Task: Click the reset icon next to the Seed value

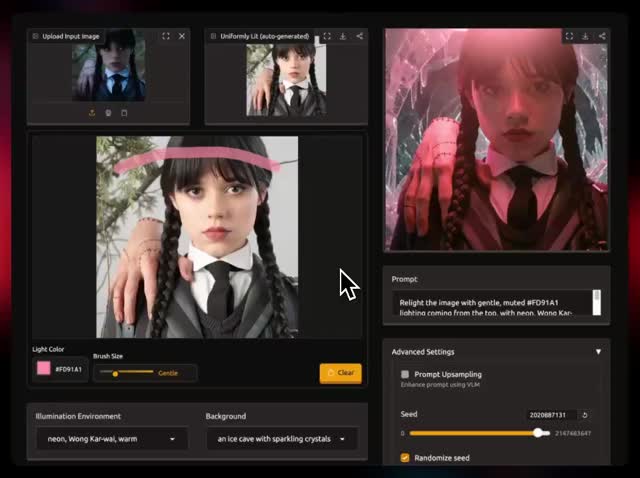Action: [x=585, y=415]
